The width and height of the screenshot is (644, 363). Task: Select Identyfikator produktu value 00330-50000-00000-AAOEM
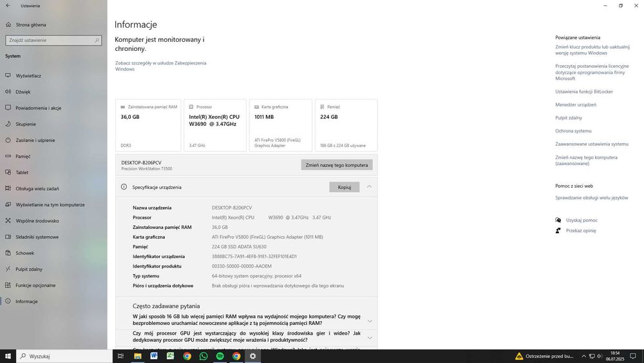[x=241, y=266]
